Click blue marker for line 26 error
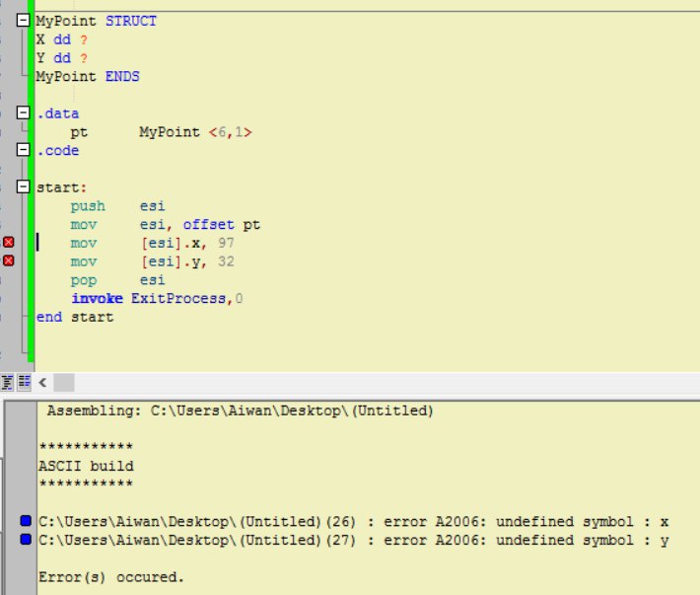 click(26, 521)
